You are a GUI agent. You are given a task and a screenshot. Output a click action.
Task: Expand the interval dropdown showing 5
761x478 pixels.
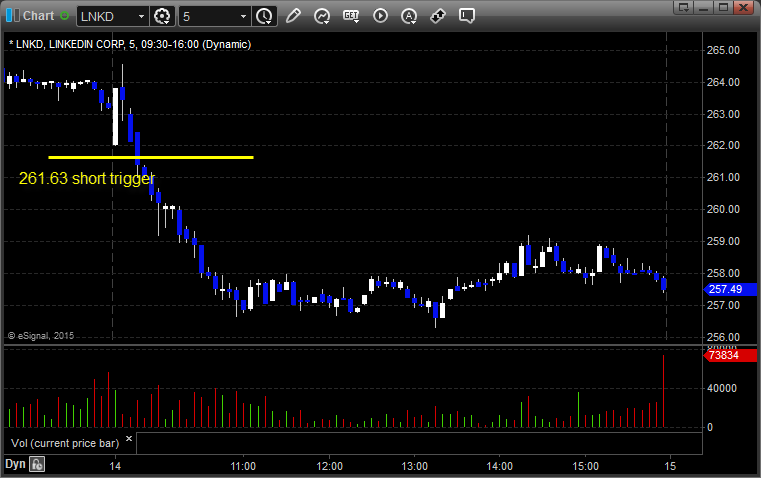click(x=243, y=16)
